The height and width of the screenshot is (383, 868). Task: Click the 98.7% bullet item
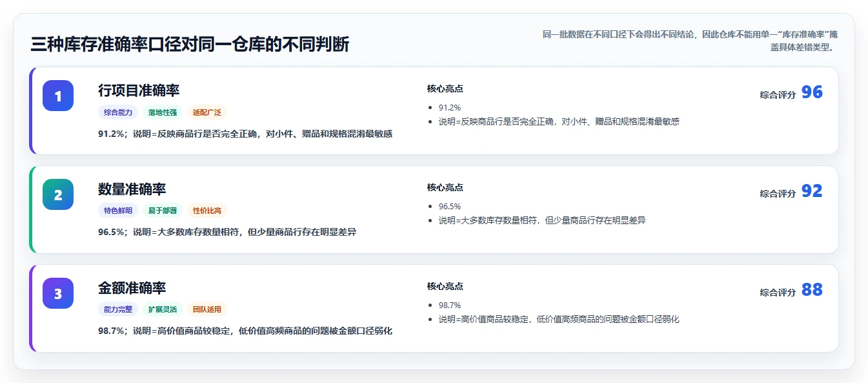450,305
